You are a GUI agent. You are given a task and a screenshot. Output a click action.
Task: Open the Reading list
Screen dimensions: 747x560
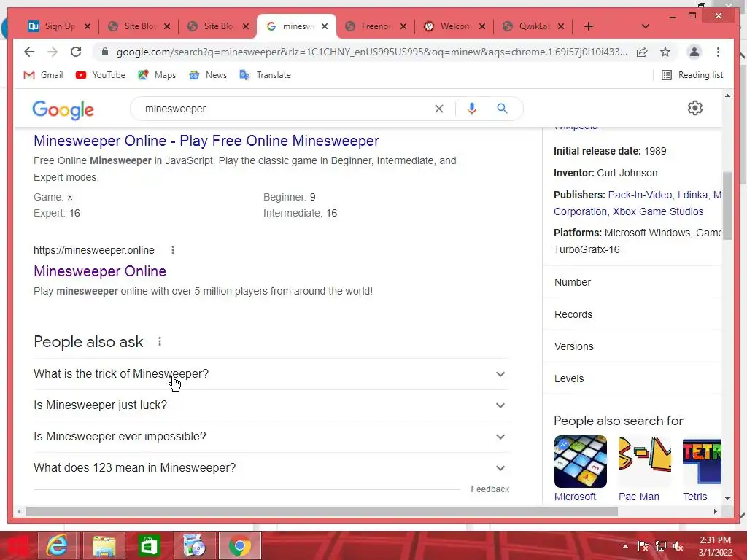692,75
